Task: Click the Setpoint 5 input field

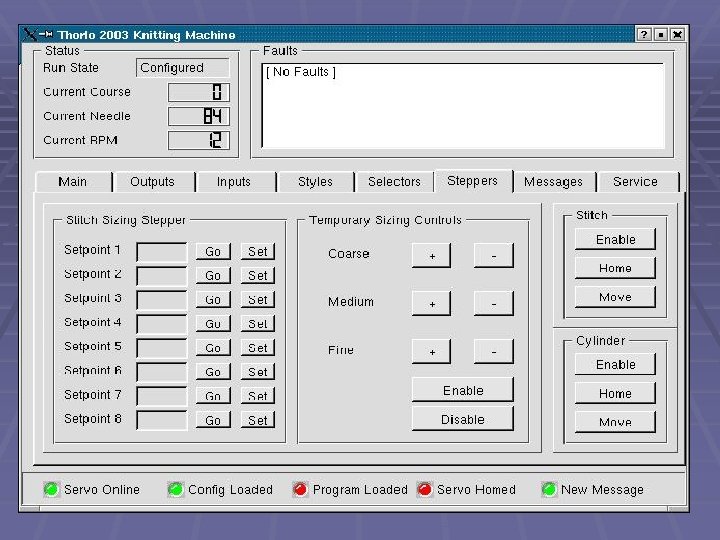Action: pyautogui.click(x=162, y=349)
